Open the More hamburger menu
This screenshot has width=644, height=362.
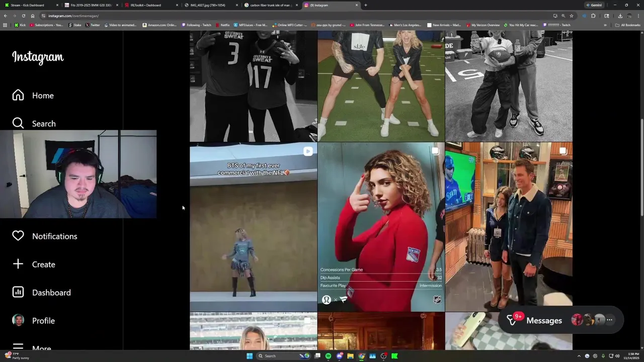(18, 347)
